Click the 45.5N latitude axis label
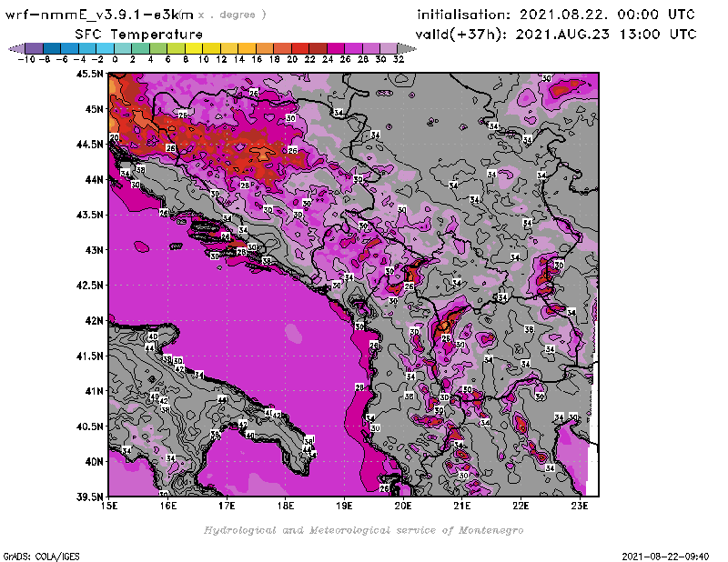This screenshot has height=562, width=728. [x=89, y=74]
